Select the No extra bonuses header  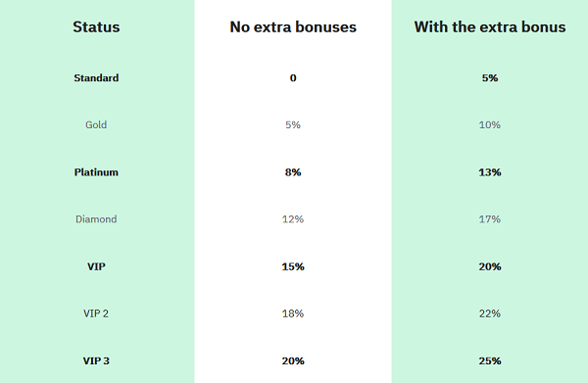click(x=293, y=27)
